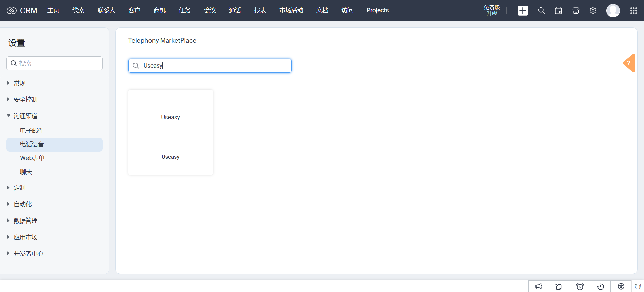Open the 商机 tab
Viewport: 644px width, 292px height.
coord(160,10)
